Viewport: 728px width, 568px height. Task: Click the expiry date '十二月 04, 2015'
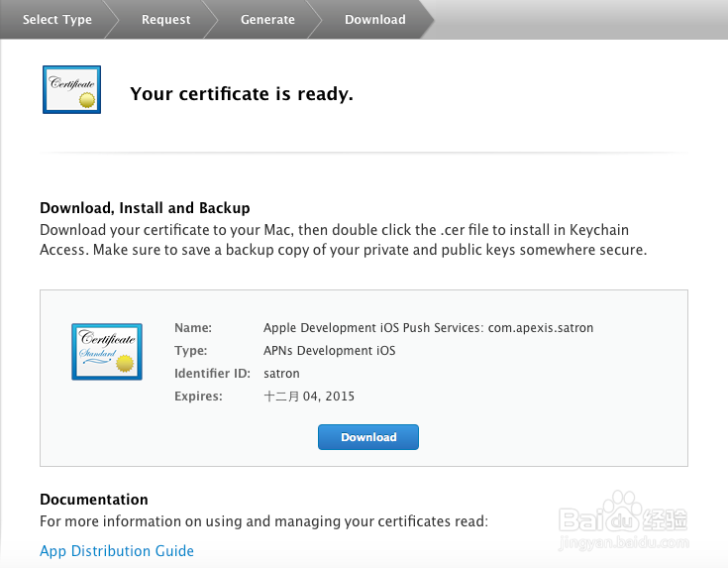(309, 397)
